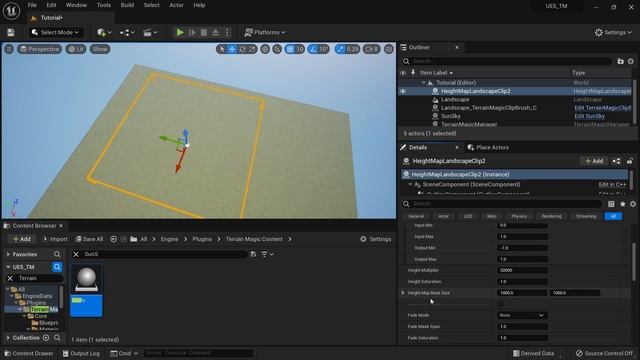Click Add component button in Details

pyautogui.click(x=594, y=161)
